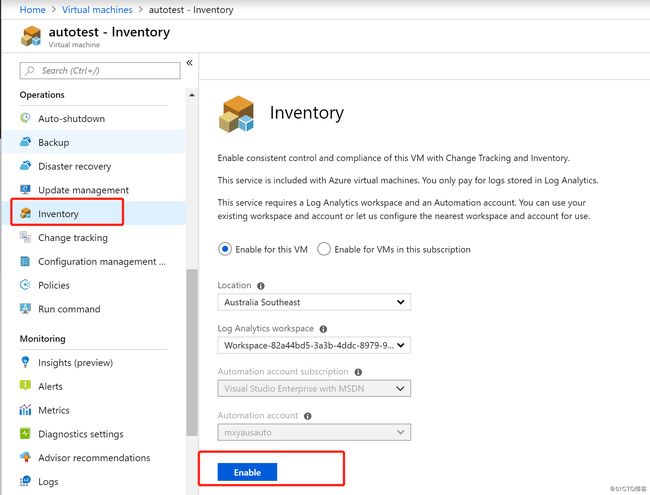Click the Disaster recovery icon
Viewport: 650px width, 495px height.
(x=25, y=166)
